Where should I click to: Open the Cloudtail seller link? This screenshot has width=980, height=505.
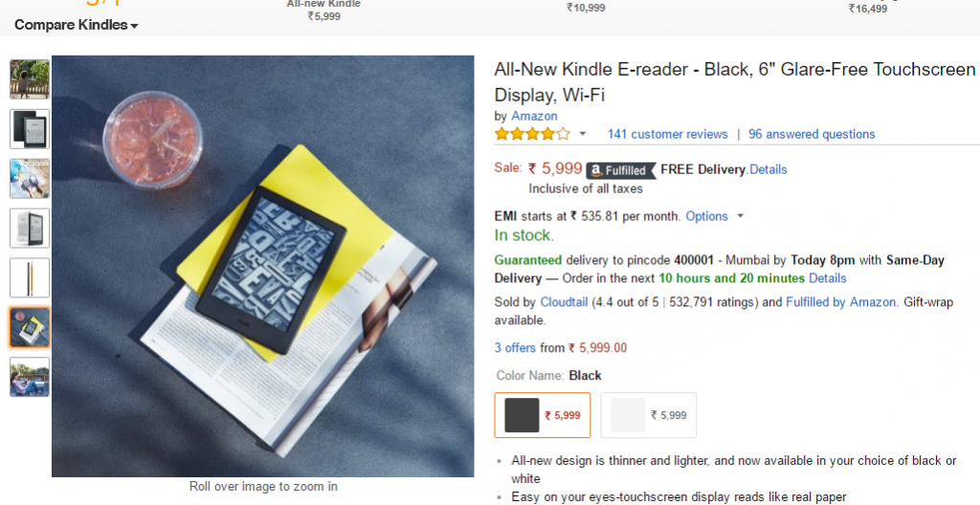[564, 302]
